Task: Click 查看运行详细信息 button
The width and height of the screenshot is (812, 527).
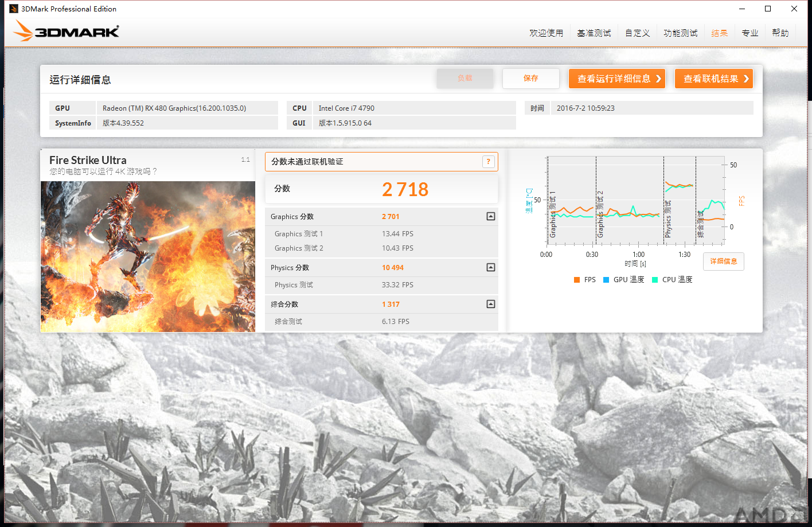Action: pyautogui.click(x=617, y=79)
